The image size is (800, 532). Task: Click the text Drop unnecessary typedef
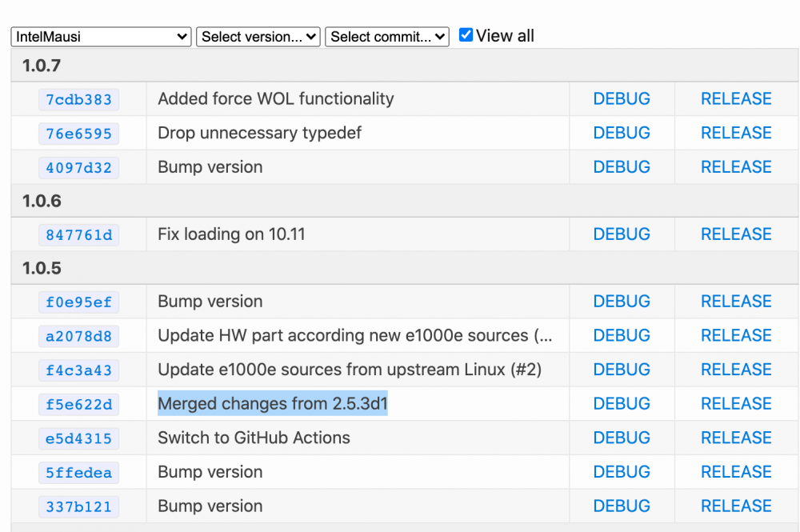pyautogui.click(x=259, y=133)
